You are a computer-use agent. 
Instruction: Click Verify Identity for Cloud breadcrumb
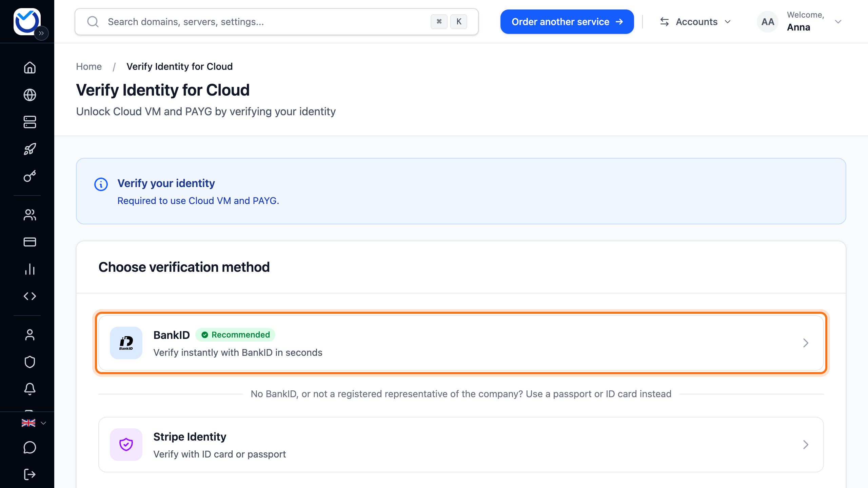180,66
